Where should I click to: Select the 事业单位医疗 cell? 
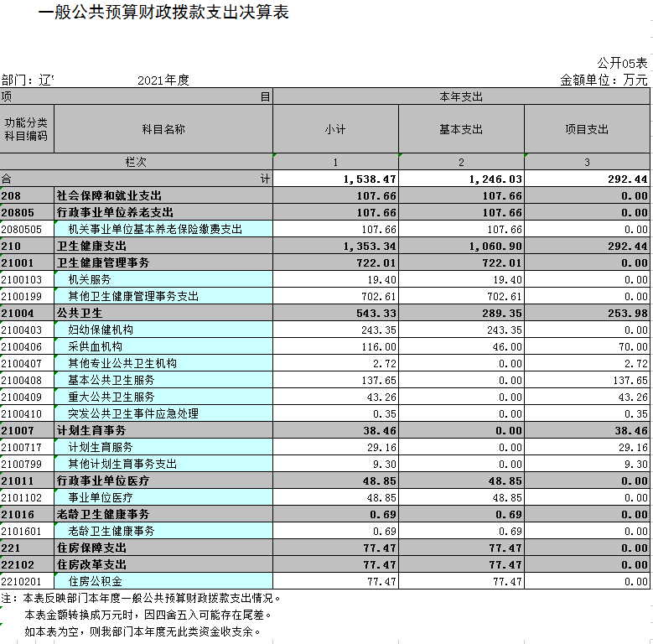pos(163,497)
